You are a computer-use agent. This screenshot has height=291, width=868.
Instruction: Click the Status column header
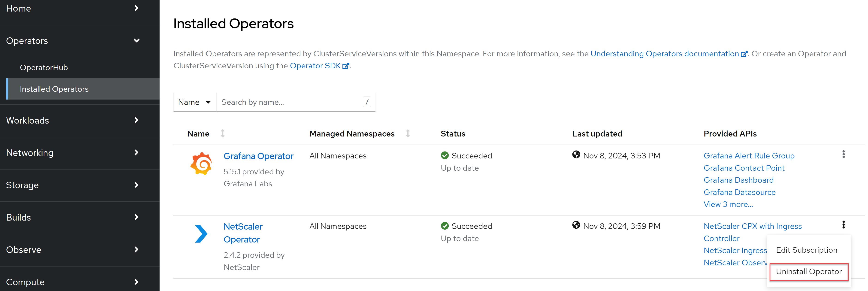pyautogui.click(x=453, y=134)
